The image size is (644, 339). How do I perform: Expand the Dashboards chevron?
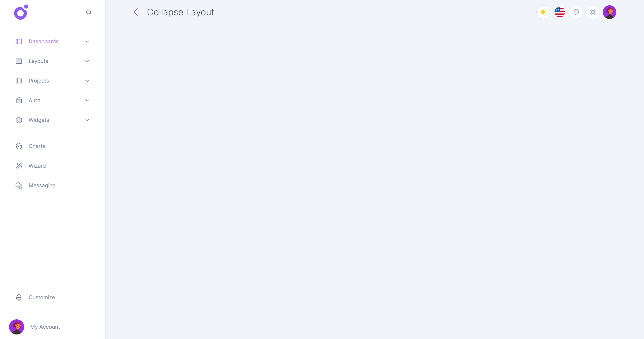87,42
